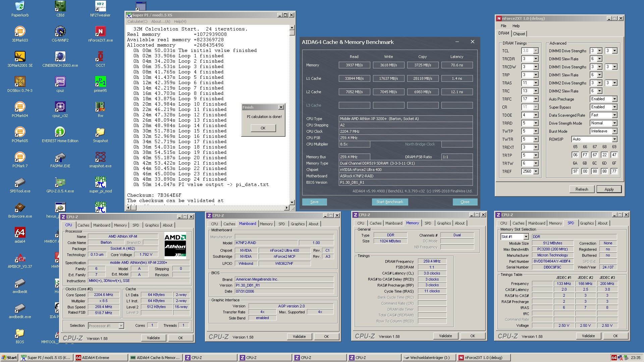This screenshot has height=362, width=644.
Task: Expand the TRAS timing dropdown
Action: (536, 83)
